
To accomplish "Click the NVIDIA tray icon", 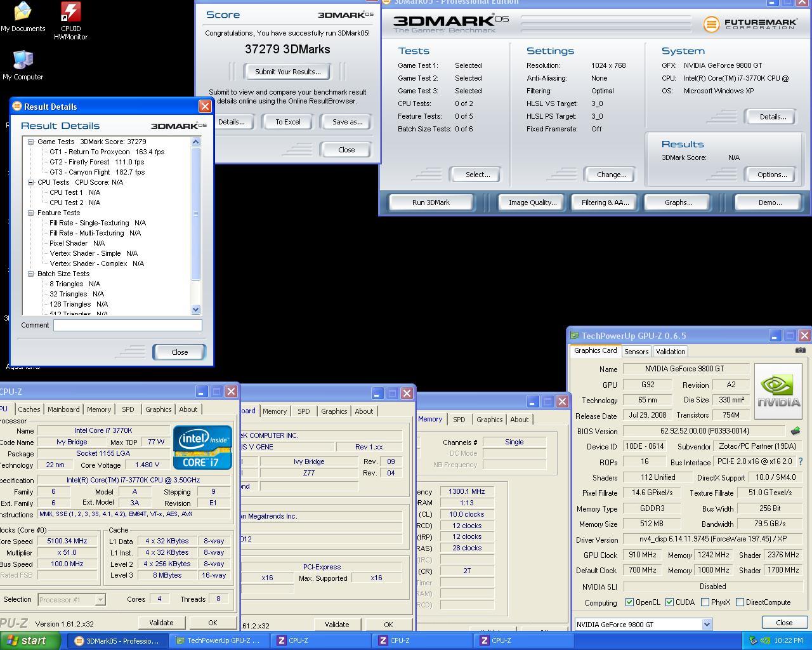I will (764, 640).
